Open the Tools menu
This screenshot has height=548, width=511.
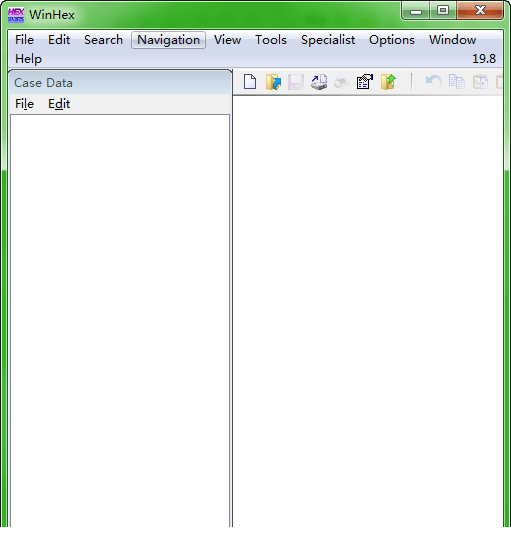tap(271, 40)
